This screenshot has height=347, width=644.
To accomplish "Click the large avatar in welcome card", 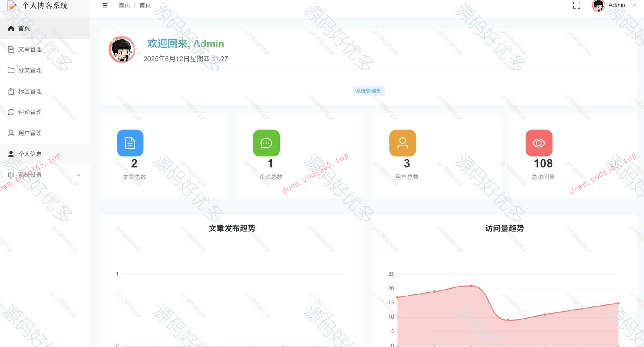I will [122, 50].
